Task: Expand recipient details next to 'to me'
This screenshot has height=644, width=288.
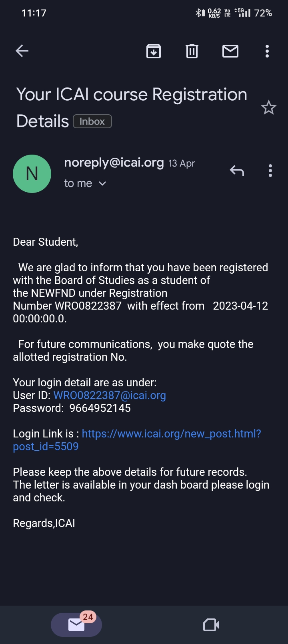Action: (x=102, y=183)
